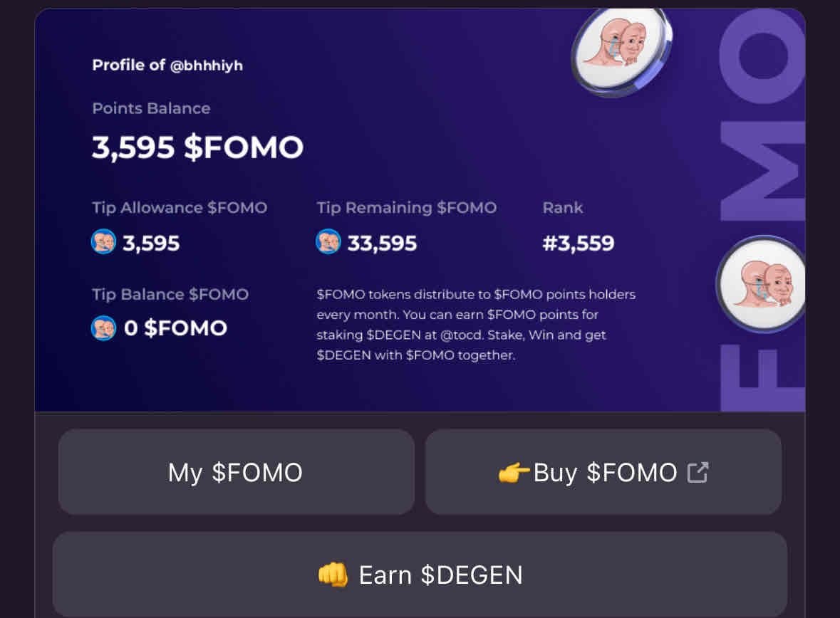Click the 3,595 $FOMO points balance
Screen dimensions: 840x618
[197, 147]
